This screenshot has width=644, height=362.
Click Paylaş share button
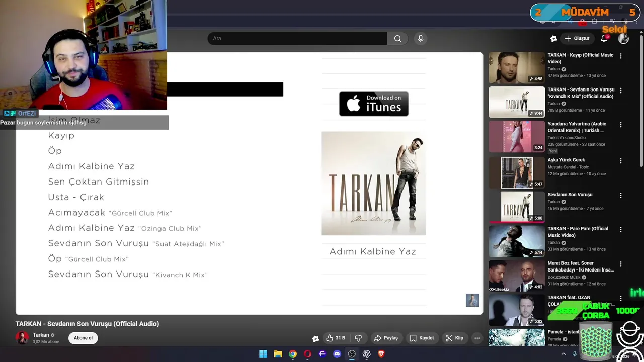pyautogui.click(x=386, y=338)
